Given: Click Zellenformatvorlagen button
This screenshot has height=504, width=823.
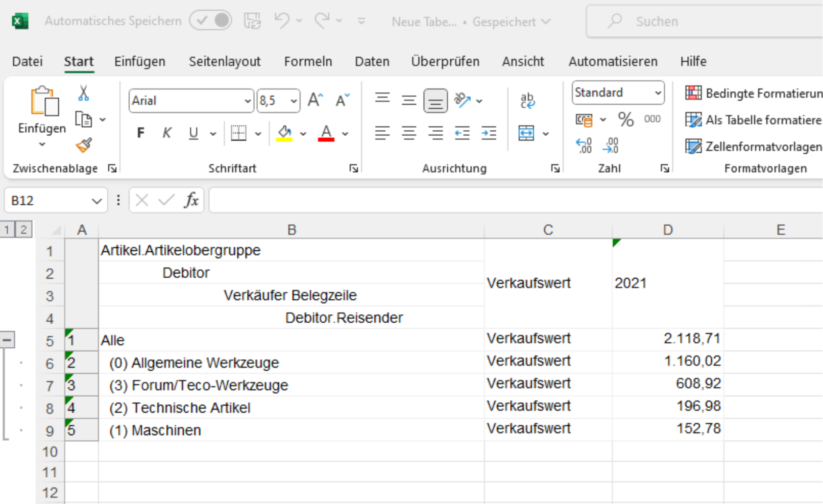Looking at the screenshot, I should tap(753, 146).
